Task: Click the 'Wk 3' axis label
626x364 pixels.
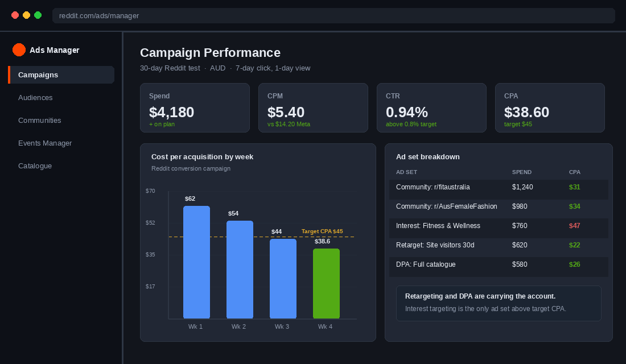Action: (282, 326)
